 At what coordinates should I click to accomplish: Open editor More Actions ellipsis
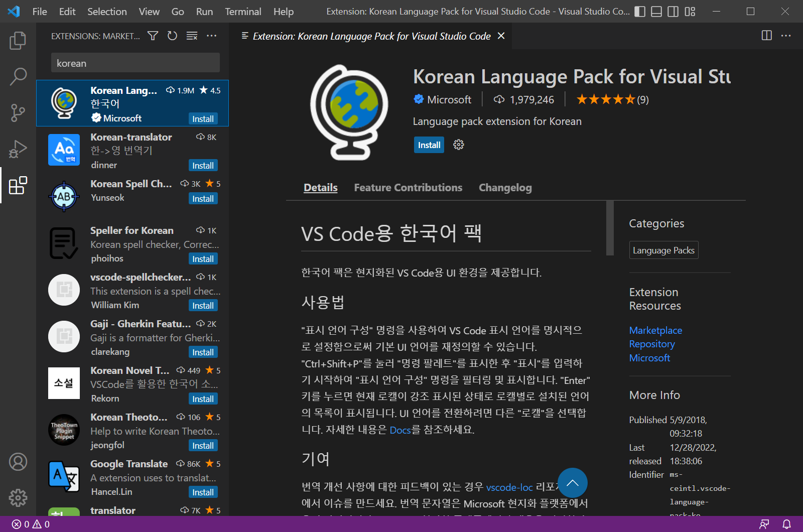(786, 36)
